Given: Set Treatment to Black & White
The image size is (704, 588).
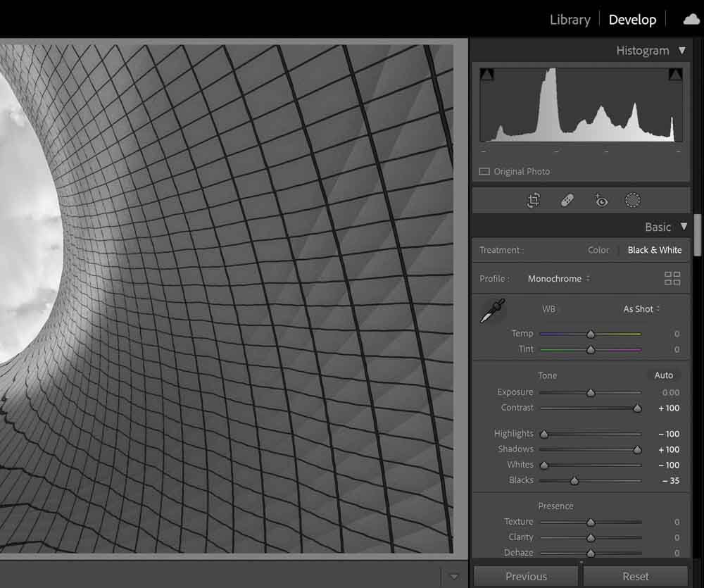Looking at the screenshot, I should coord(655,250).
